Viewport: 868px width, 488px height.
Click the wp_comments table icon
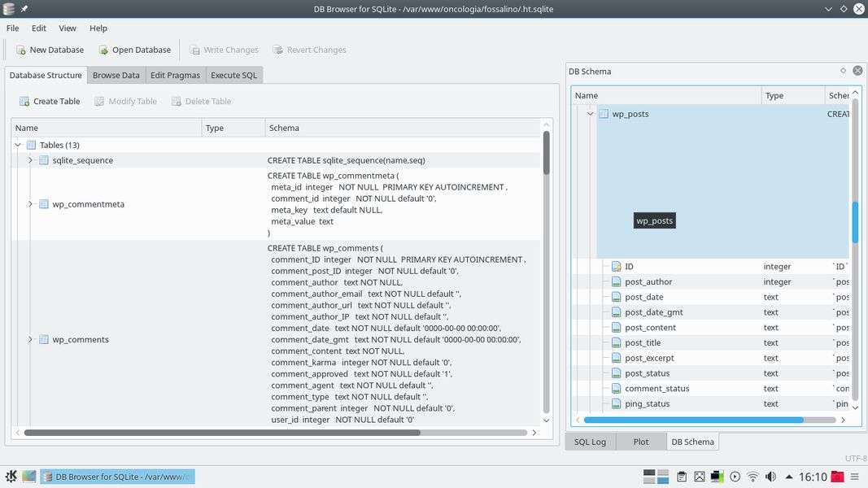pos(44,339)
